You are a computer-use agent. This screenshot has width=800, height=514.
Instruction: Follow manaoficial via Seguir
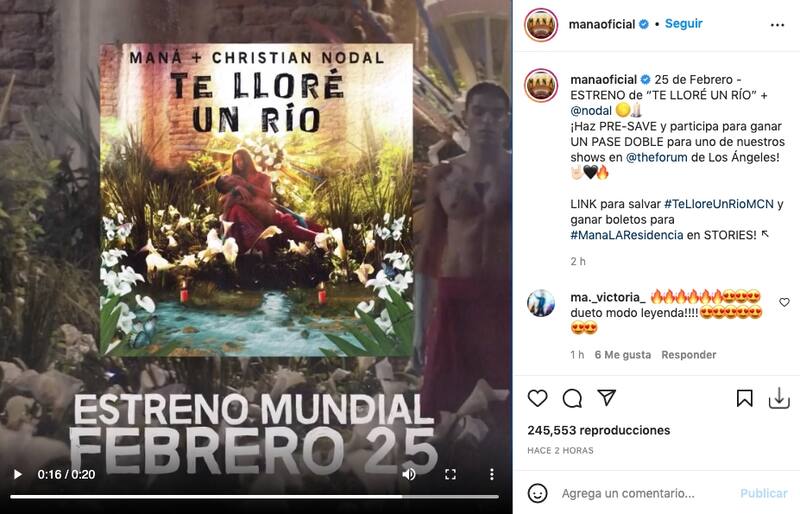click(x=684, y=23)
